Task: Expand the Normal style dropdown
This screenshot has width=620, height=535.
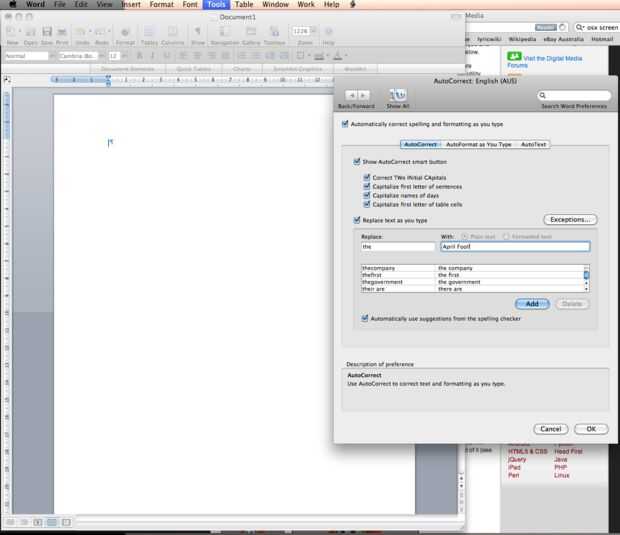Action: [x=52, y=56]
